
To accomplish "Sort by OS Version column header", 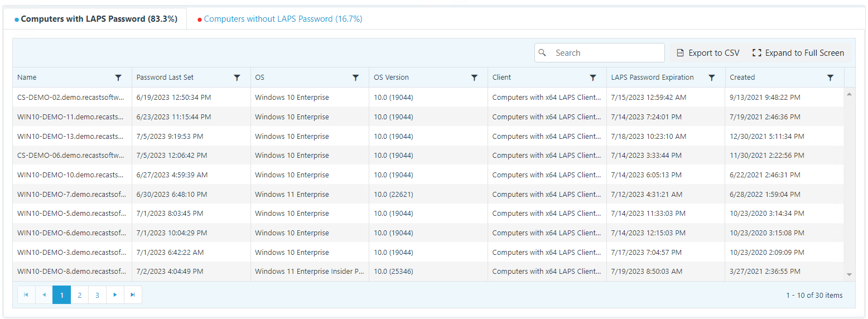I will 391,78.
